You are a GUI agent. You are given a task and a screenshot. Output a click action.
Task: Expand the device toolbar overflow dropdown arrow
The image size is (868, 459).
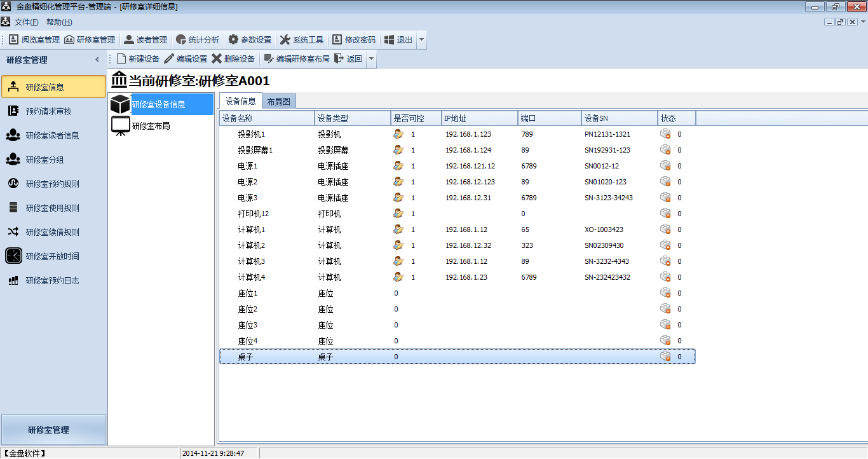(371, 59)
